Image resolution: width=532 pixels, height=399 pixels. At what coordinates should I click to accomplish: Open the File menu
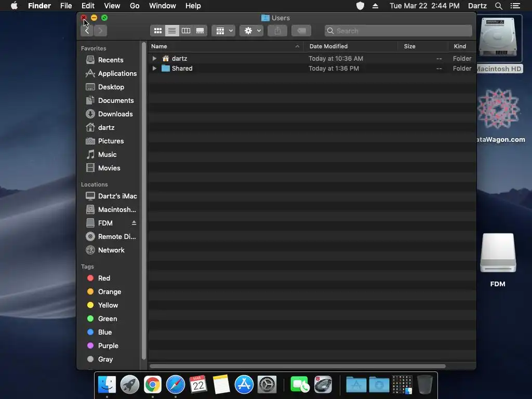pos(66,6)
